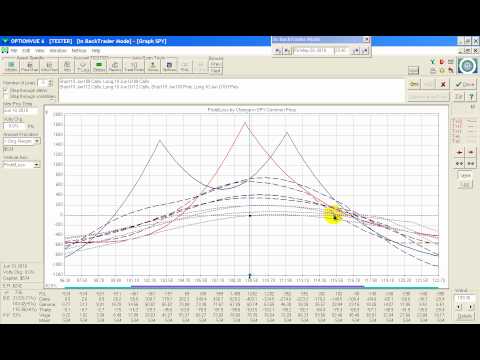Open the Matrix toolbar button
Viewport: 480px width, 360px height.
point(67,66)
